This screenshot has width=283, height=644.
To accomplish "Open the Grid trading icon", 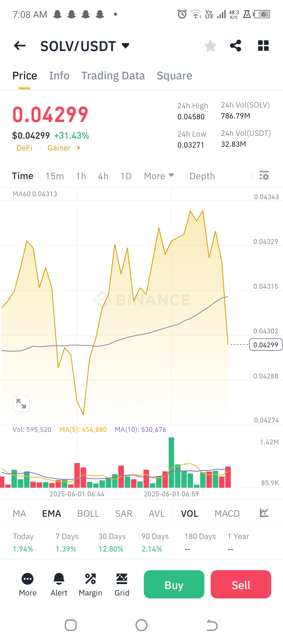I will click(x=122, y=579).
